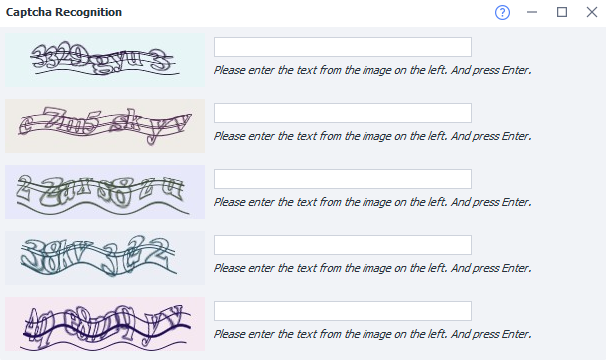606x360 pixels.
Task: Click instruction text below third input field
Action: click(x=373, y=202)
